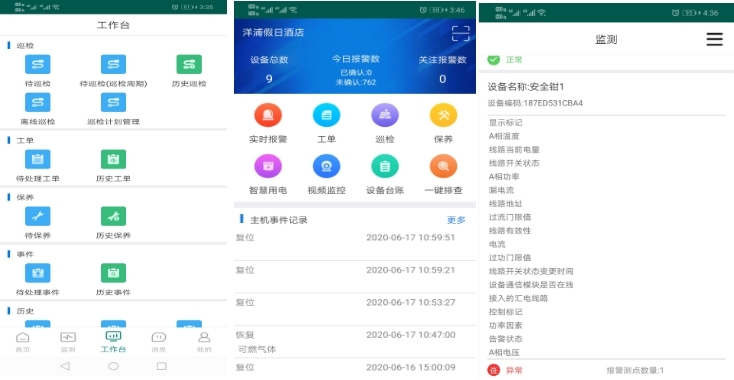
Task: Select the 我的 profile tab
Action: tap(204, 342)
